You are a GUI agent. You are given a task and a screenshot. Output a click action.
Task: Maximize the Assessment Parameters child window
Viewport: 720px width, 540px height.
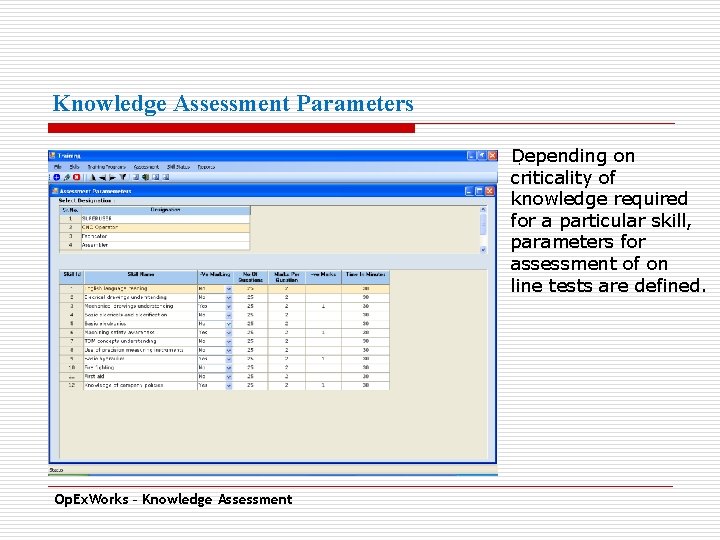479,191
